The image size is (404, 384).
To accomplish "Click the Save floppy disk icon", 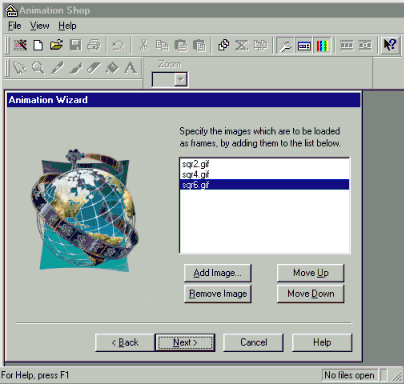I will pos(75,45).
